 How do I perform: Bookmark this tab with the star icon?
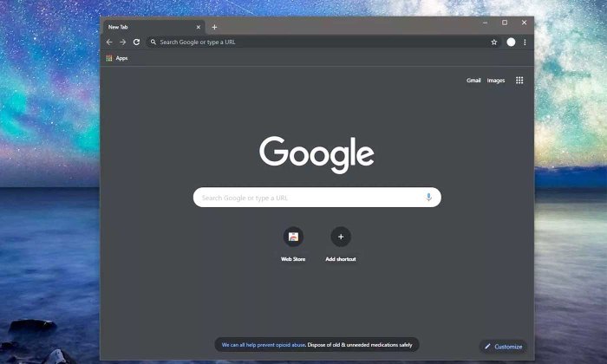tap(494, 42)
